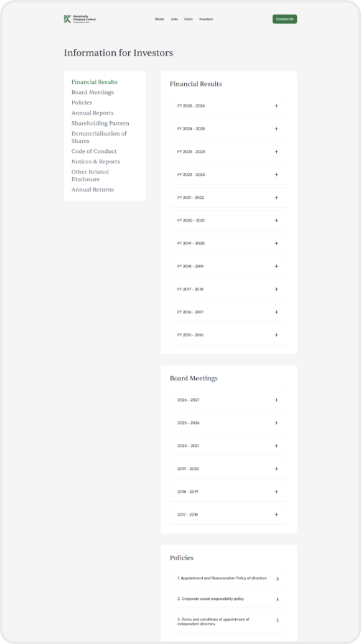This screenshot has width=361, height=644.
Task: Expand the FY 2021 - 2022 accordion
Action: click(x=228, y=198)
